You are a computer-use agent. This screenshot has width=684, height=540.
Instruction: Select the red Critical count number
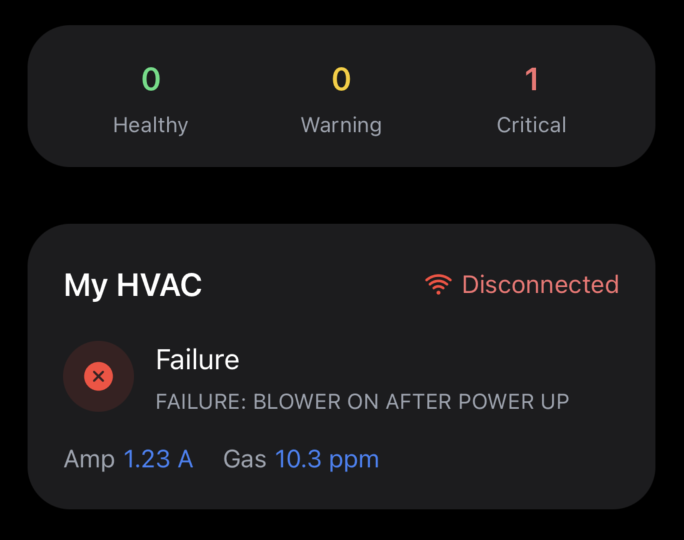pyautogui.click(x=531, y=79)
